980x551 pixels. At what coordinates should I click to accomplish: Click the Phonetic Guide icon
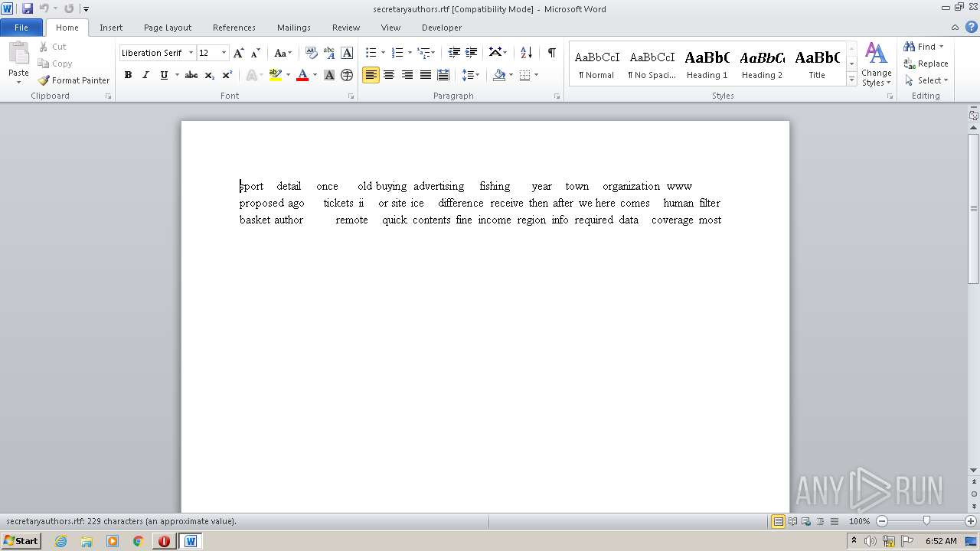329,53
